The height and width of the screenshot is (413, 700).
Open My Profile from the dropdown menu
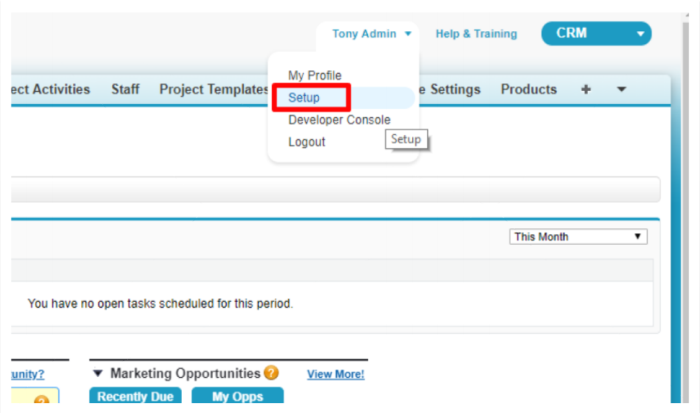(315, 75)
